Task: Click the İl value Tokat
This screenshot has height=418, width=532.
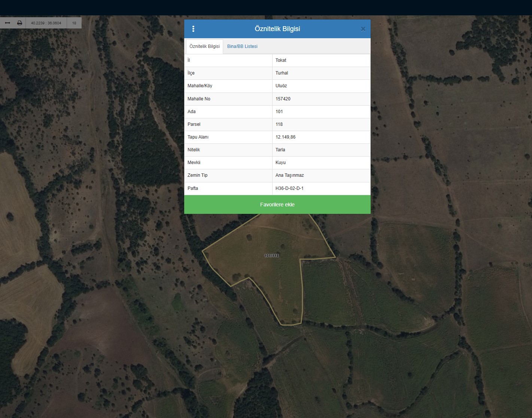Action: pyautogui.click(x=281, y=60)
